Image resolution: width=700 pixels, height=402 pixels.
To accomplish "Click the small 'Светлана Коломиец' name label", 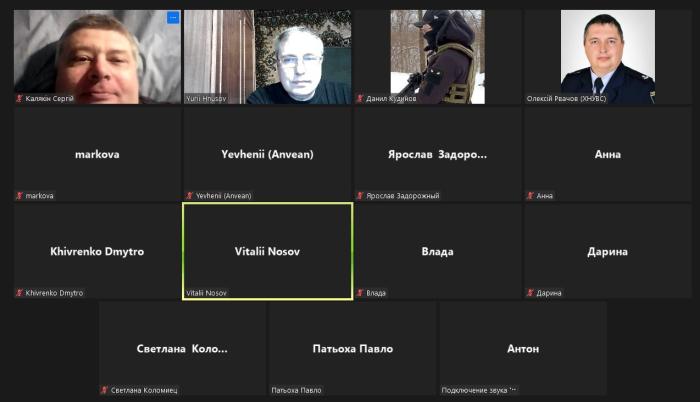I will tap(144, 390).
